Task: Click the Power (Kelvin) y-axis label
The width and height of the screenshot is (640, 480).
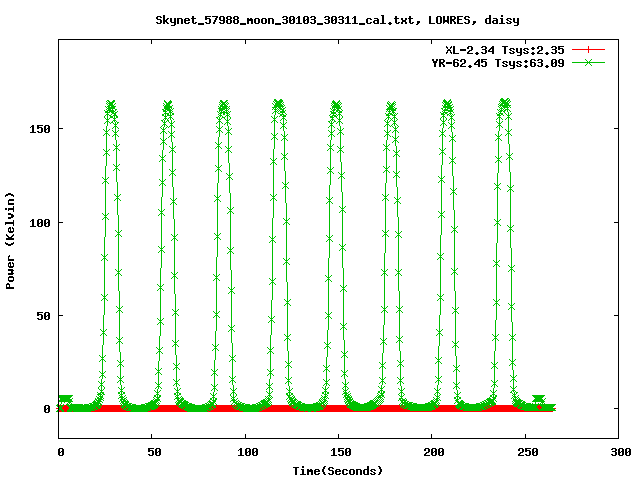Action: [10, 241]
